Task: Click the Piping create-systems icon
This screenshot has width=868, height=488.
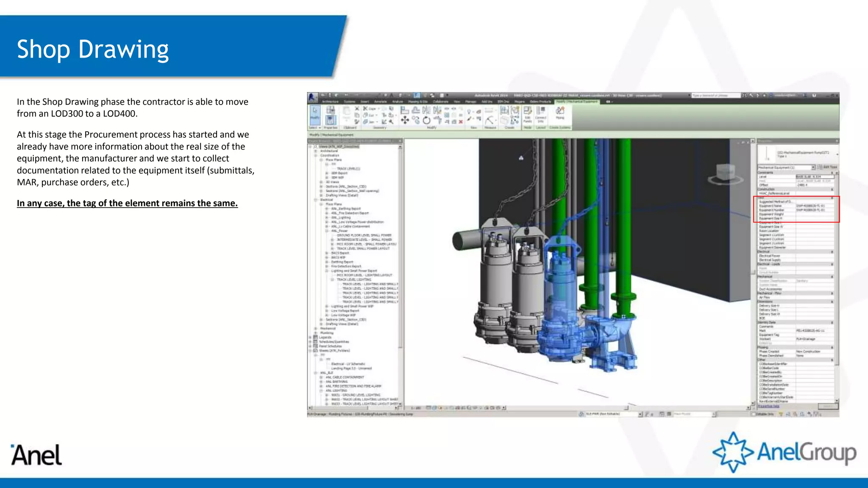Action: pyautogui.click(x=560, y=111)
